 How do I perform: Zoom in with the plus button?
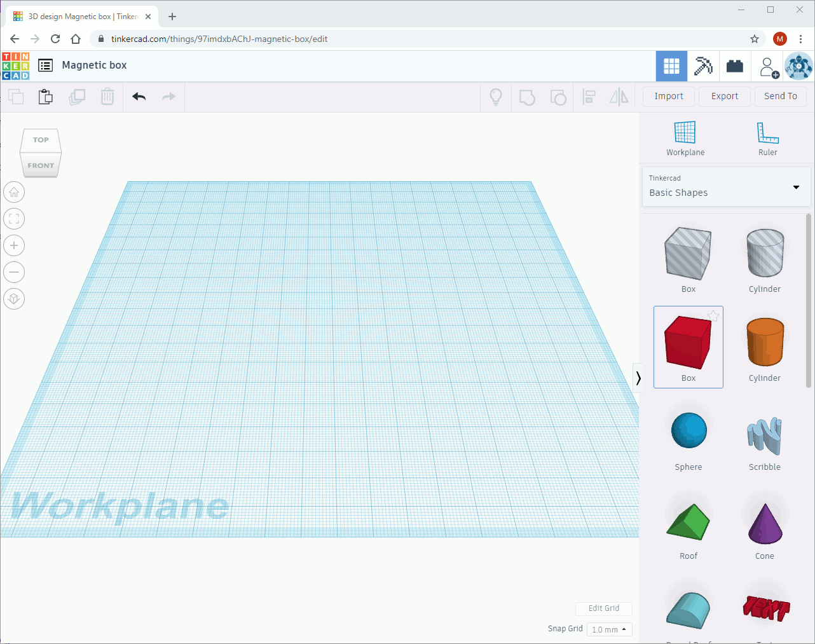pyautogui.click(x=14, y=245)
